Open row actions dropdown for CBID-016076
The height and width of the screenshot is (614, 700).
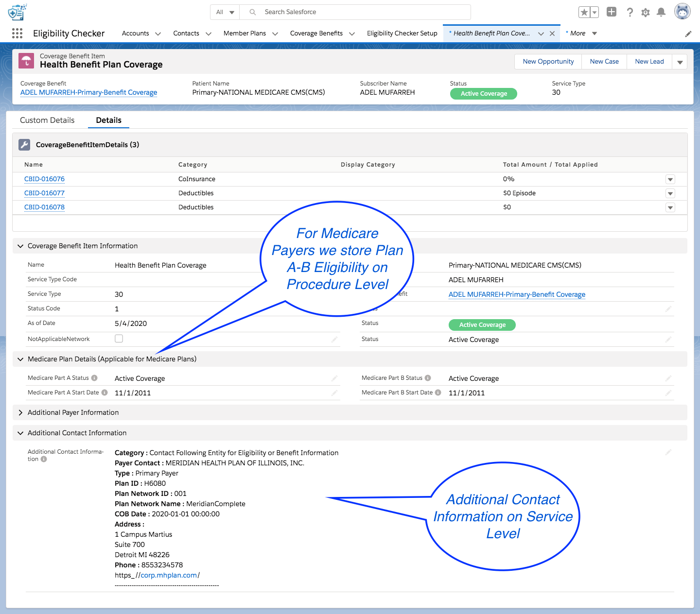pyautogui.click(x=670, y=179)
